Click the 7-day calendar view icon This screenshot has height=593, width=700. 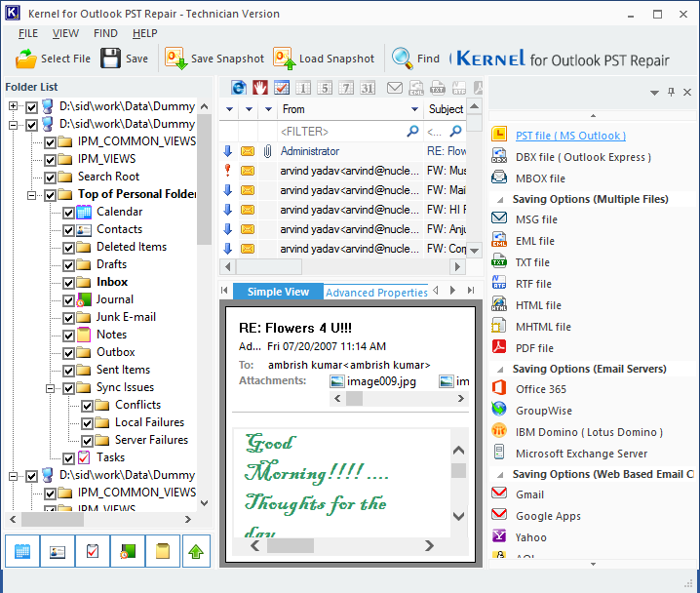click(346, 88)
